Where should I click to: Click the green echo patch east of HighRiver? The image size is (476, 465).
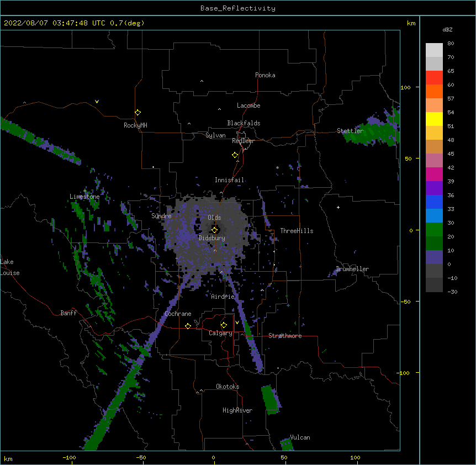[x=270, y=400]
